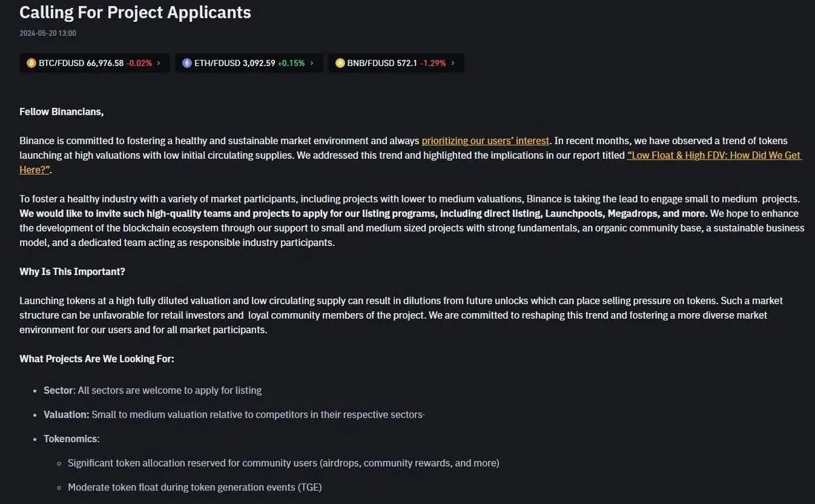Image resolution: width=815 pixels, height=504 pixels.
Task: Click the "Why Is This Important?" heading
Action: pos(72,272)
